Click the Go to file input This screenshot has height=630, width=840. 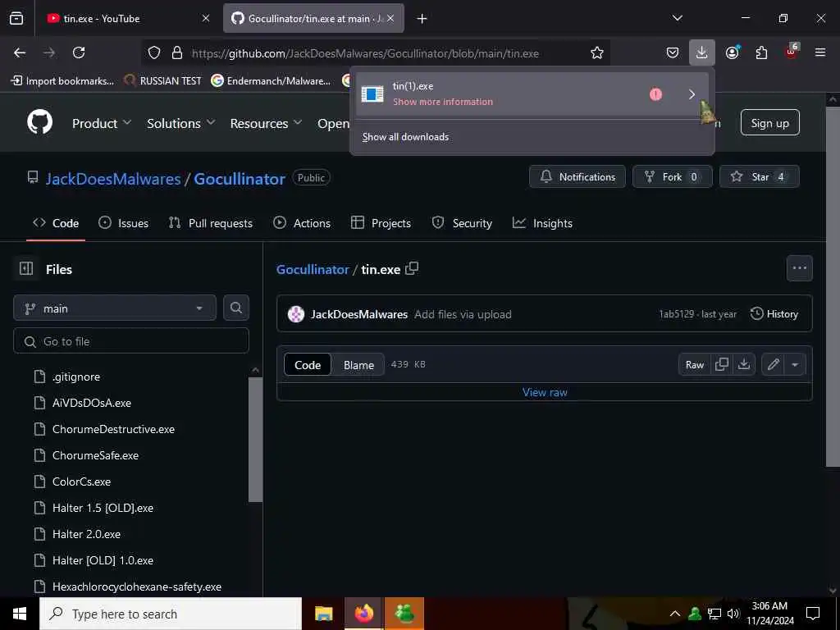click(x=131, y=341)
